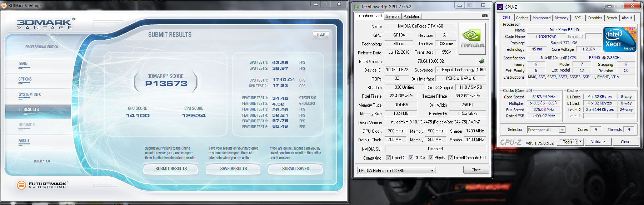The height and width of the screenshot is (205, 644).
Task: Click the Level 2 cache size value
Action: [x=600, y=109]
